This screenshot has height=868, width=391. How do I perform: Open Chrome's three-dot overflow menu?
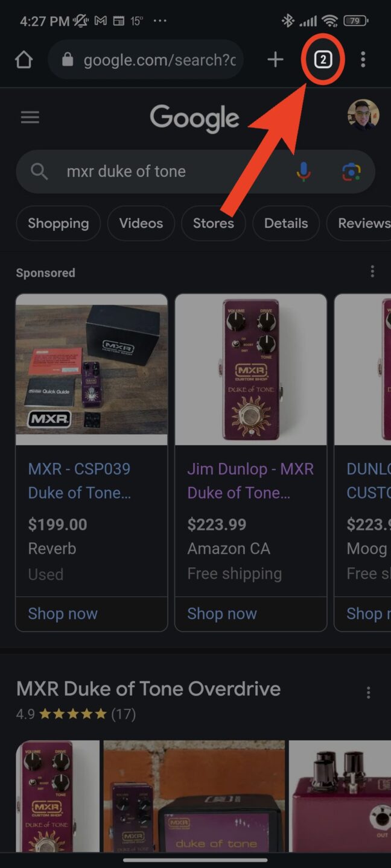coord(363,59)
